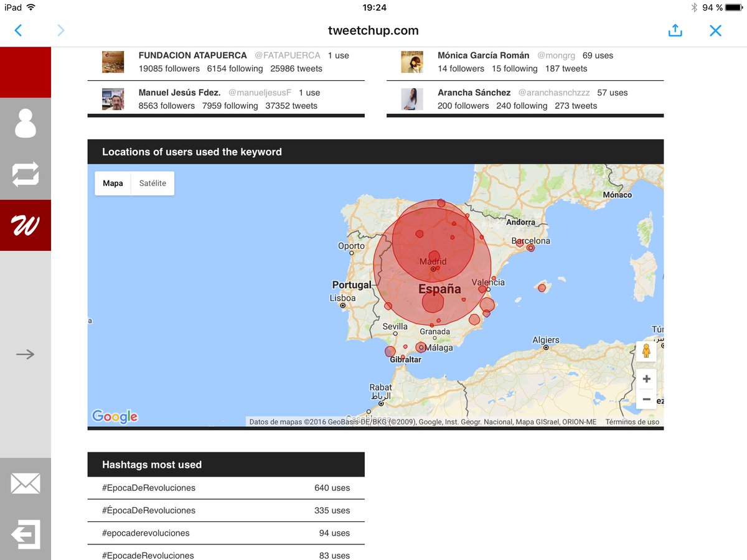Open the share sheet icon
747x560 pixels.
(x=675, y=30)
